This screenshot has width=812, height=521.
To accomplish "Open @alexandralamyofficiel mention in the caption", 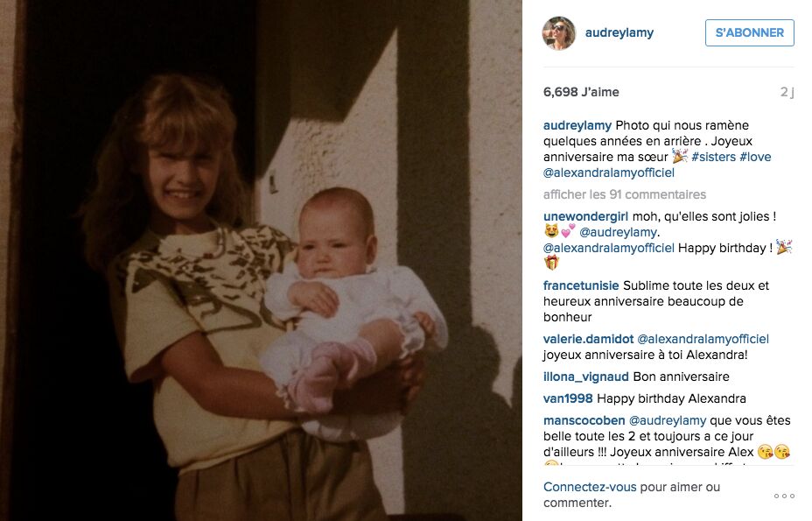I will click(x=608, y=172).
